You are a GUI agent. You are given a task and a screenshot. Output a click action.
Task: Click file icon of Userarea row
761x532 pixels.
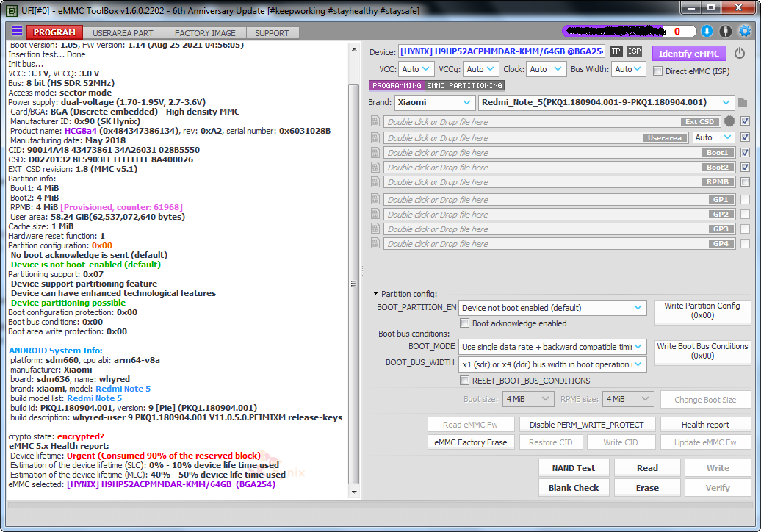(375, 138)
